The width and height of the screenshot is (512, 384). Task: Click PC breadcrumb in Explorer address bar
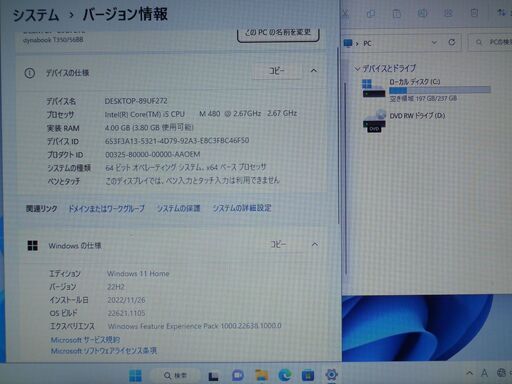click(367, 43)
